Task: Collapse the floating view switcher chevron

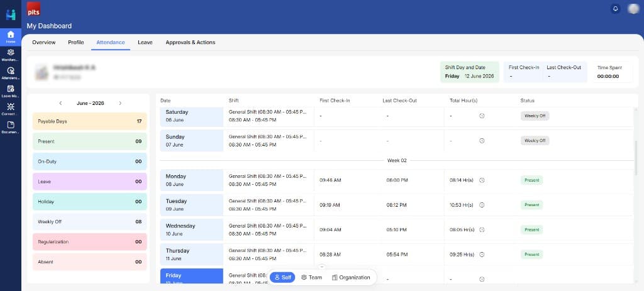Action: click(x=322, y=266)
